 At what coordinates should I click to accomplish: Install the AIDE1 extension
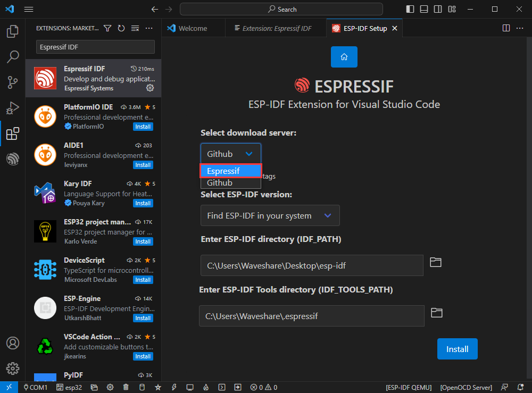[x=143, y=165]
